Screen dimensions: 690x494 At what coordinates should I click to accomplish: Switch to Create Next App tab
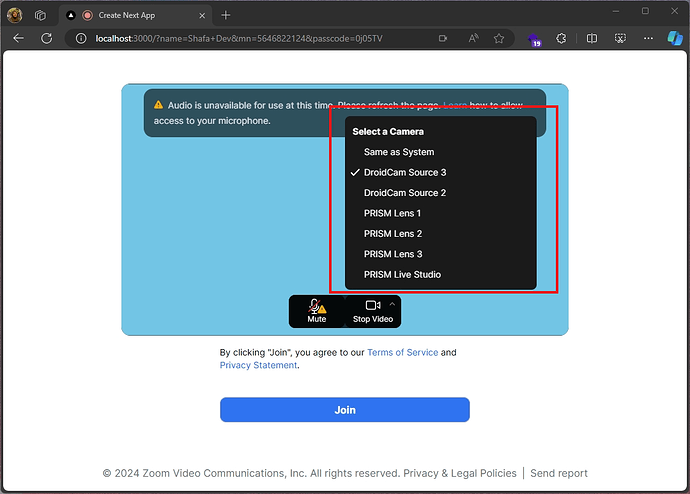(136, 16)
